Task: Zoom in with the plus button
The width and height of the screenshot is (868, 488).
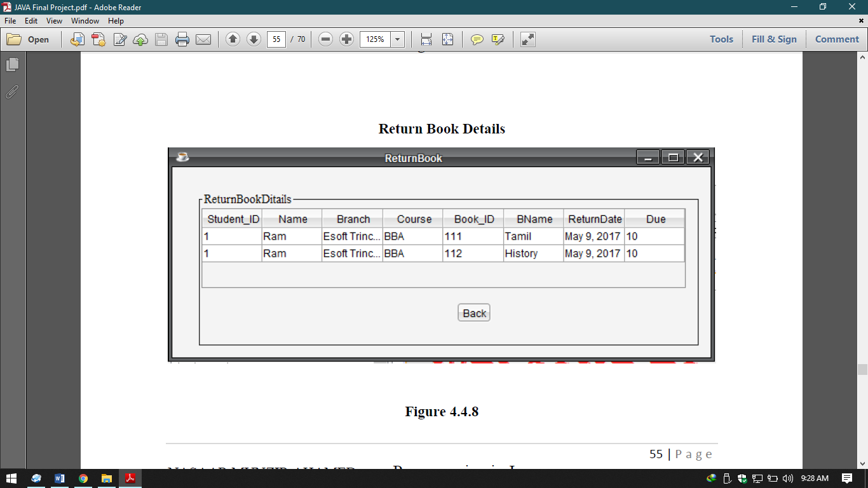Action: click(346, 39)
